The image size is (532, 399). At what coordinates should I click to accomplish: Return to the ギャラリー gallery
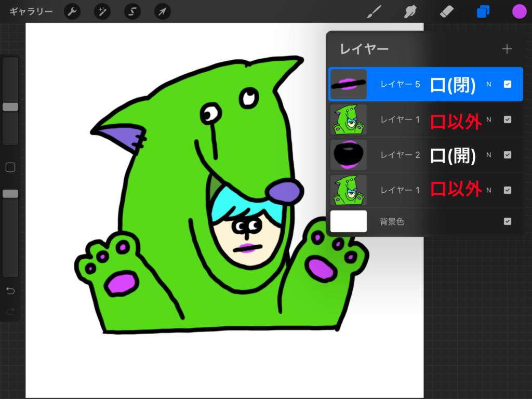(x=31, y=12)
